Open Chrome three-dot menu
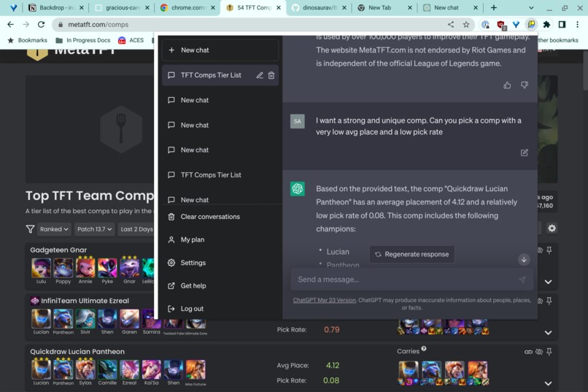Screen dimensions: 588x392 point(577,24)
